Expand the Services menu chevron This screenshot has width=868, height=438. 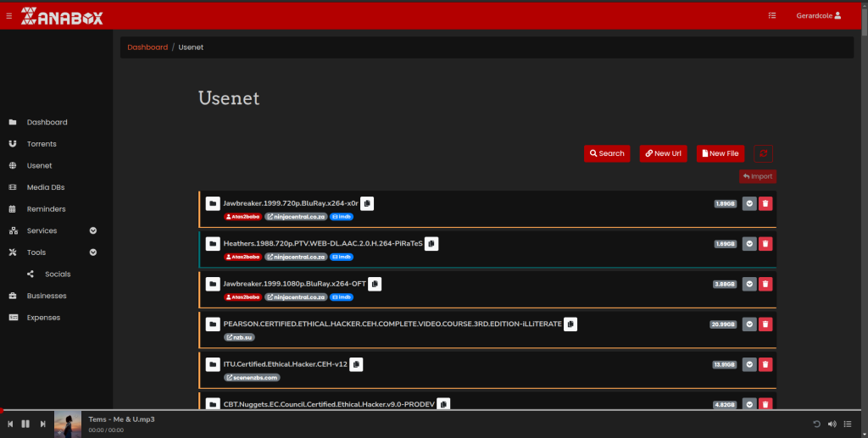[93, 230]
